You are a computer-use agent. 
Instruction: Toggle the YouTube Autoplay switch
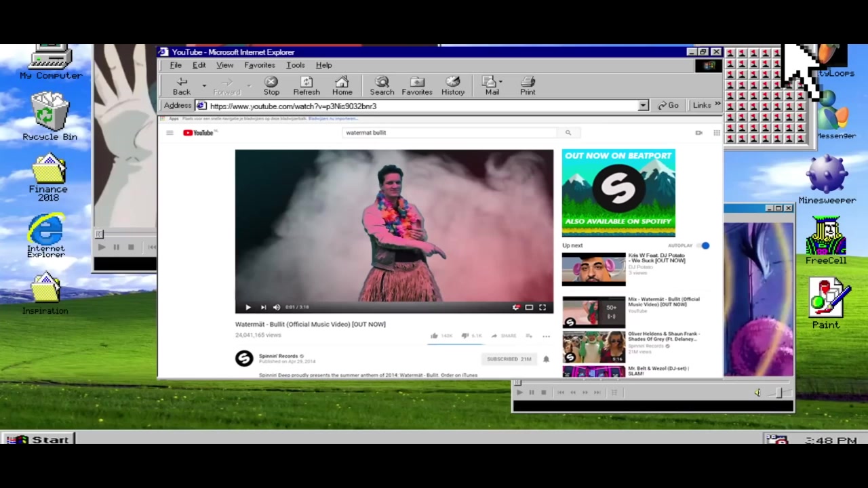click(703, 245)
